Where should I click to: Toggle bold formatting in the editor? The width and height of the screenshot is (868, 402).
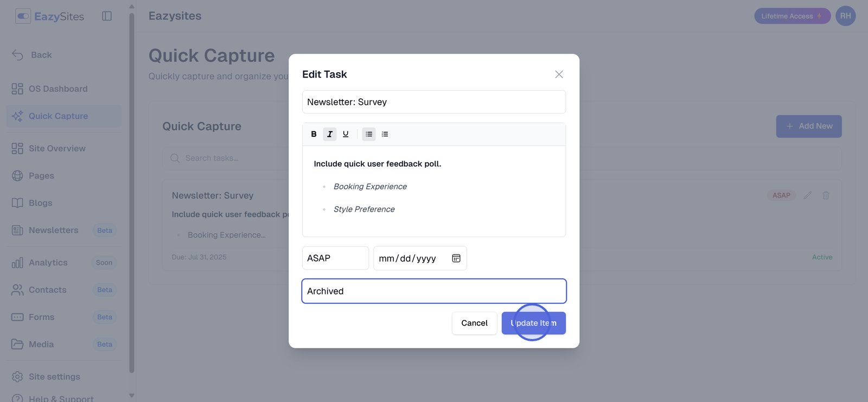coord(314,134)
